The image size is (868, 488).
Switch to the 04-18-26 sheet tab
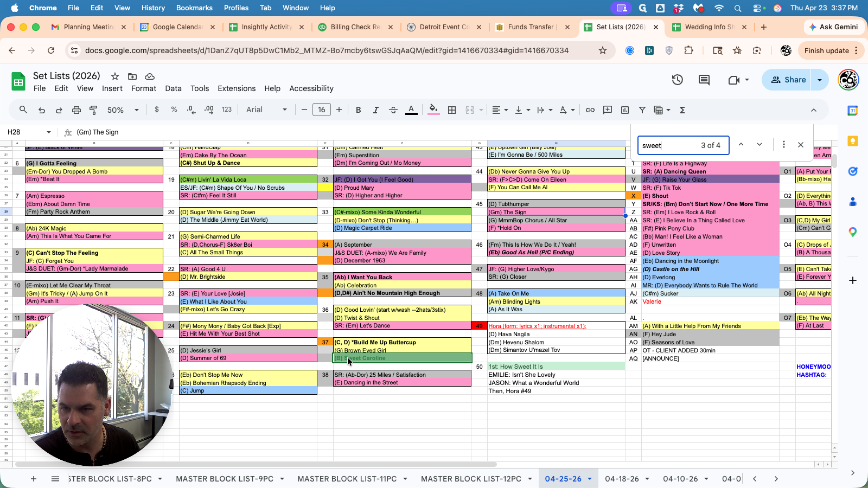[622, 479]
